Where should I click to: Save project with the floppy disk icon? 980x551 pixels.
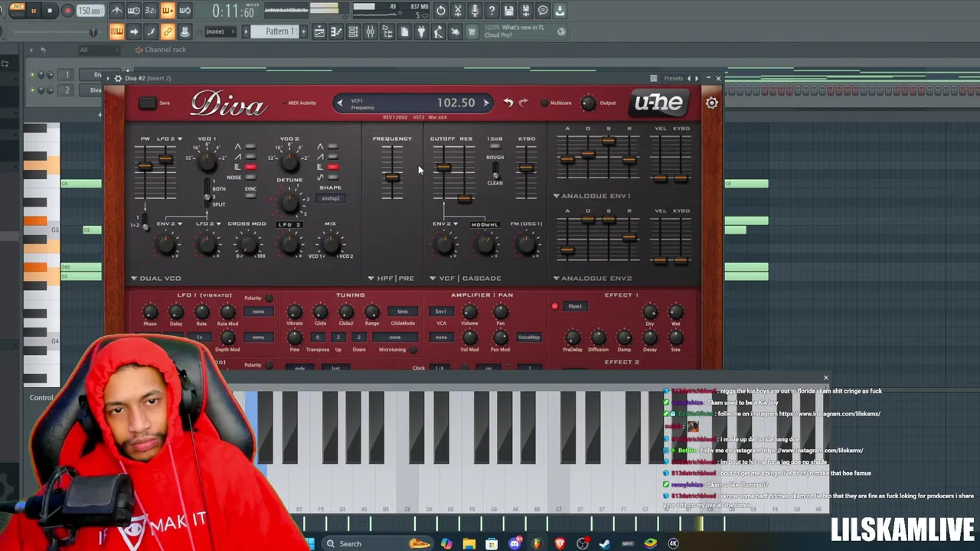click(x=508, y=11)
